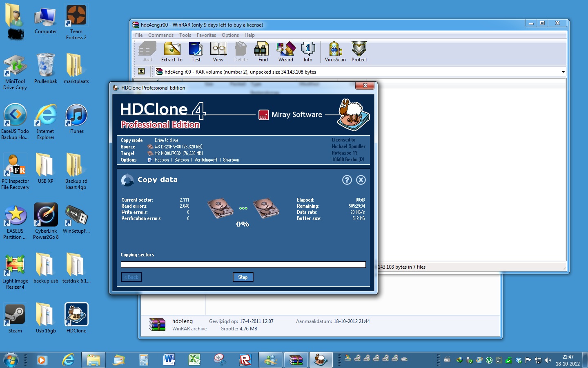Click the Test archive icon in WinRAR

196,52
